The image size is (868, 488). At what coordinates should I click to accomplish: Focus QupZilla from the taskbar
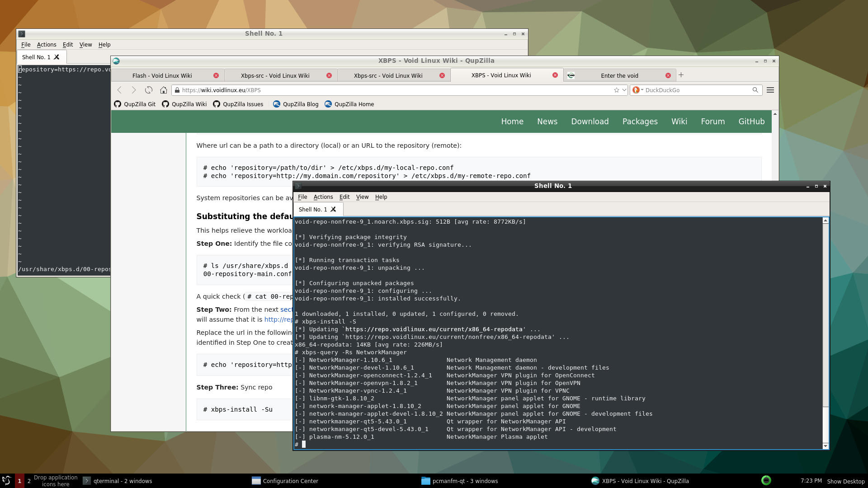click(x=640, y=481)
